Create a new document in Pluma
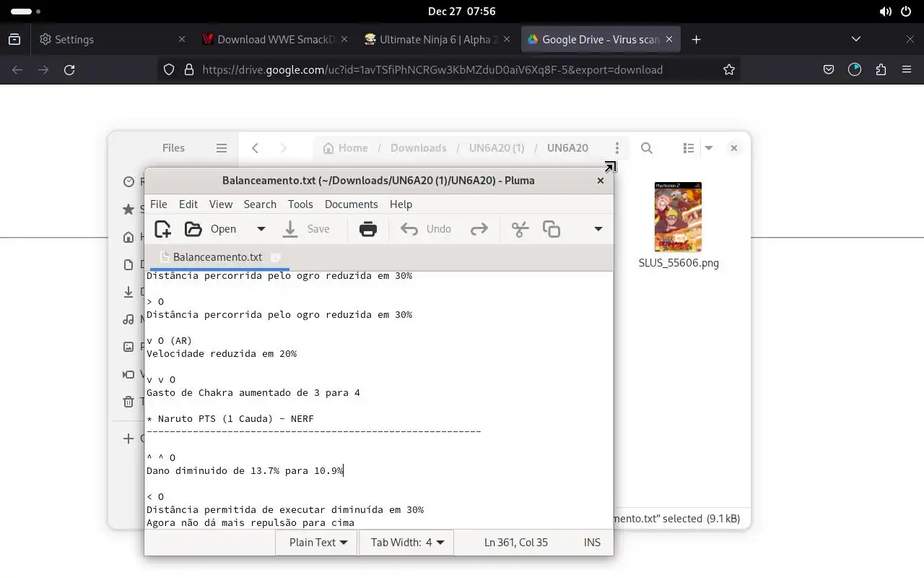This screenshot has width=924, height=578. click(x=162, y=229)
